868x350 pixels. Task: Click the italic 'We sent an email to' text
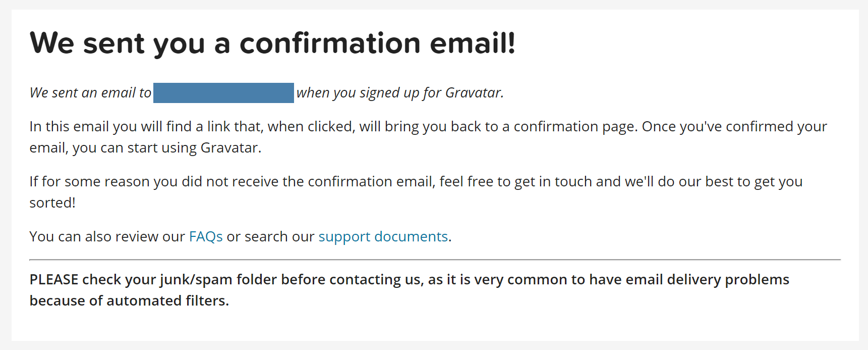pyautogui.click(x=90, y=93)
